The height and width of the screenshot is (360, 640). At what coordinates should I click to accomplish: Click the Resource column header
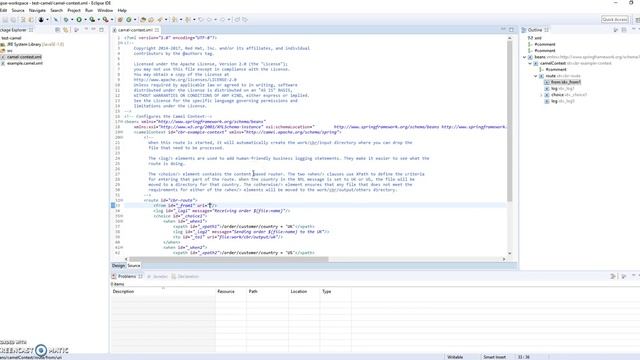tap(231, 291)
